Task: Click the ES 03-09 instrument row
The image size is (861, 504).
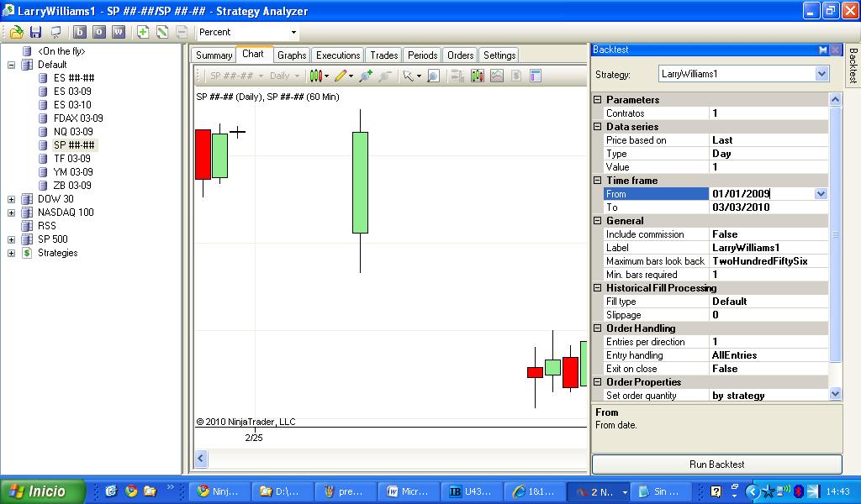Action: point(72,91)
